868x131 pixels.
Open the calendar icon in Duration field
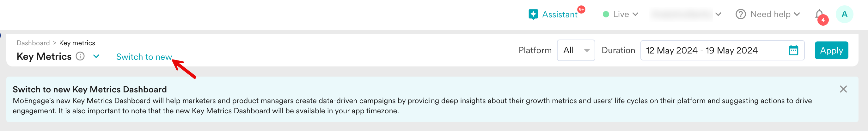click(x=793, y=50)
